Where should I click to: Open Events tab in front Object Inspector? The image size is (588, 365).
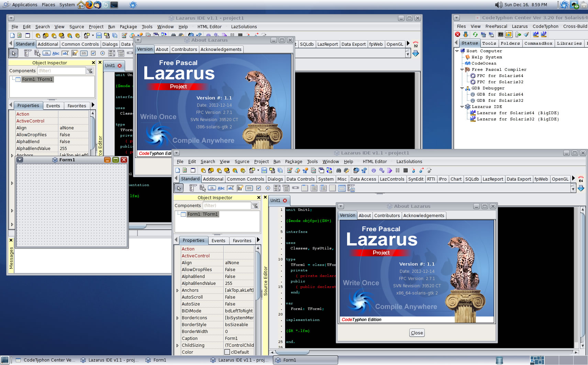pyautogui.click(x=218, y=240)
